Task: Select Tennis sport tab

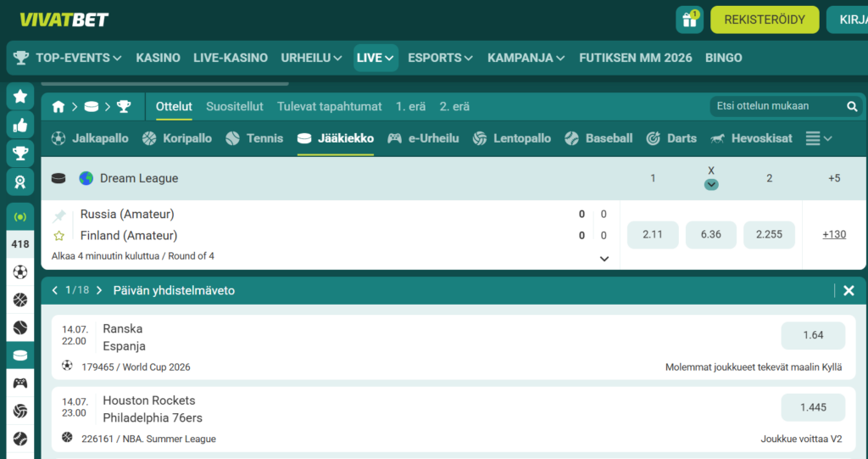Action: 254,138
